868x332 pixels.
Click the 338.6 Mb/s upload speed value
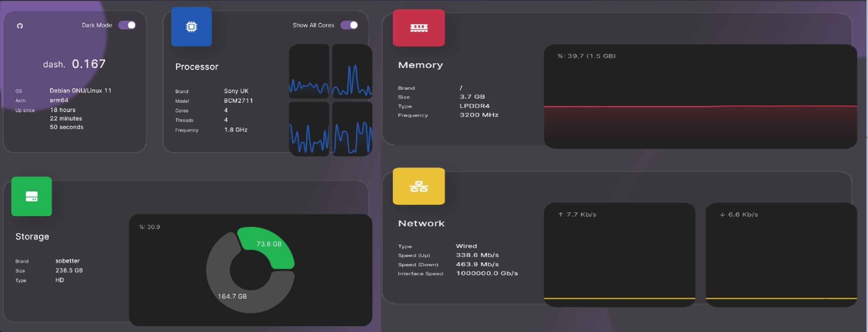[477, 255]
